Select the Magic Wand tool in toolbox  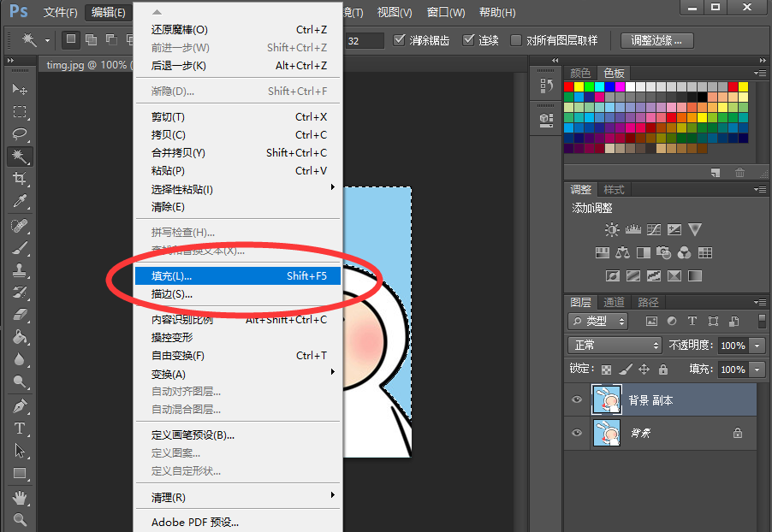(x=20, y=156)
